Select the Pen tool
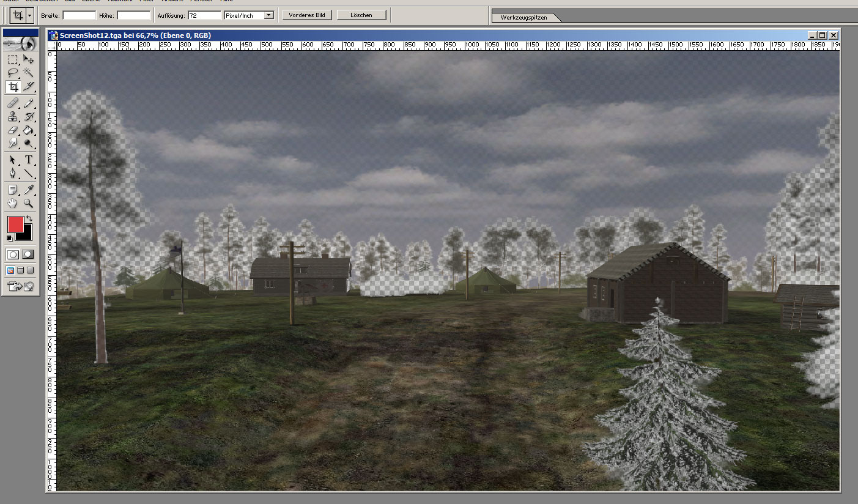Screen dimensions: 858x504 coord(12,173)
